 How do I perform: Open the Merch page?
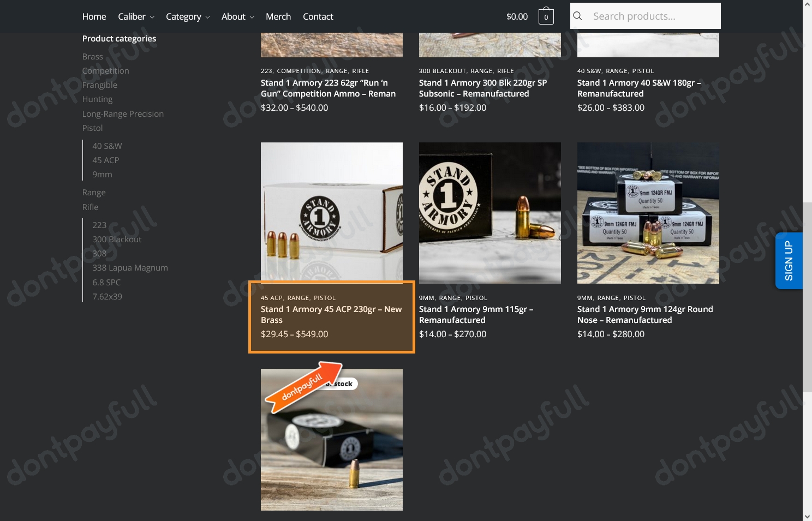[278, 16]
